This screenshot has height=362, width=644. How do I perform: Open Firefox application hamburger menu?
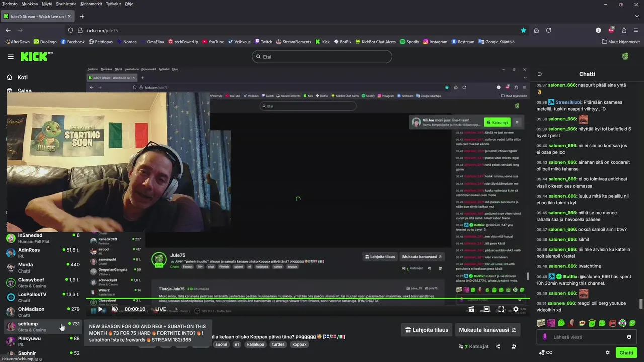(x=636, y=30)
